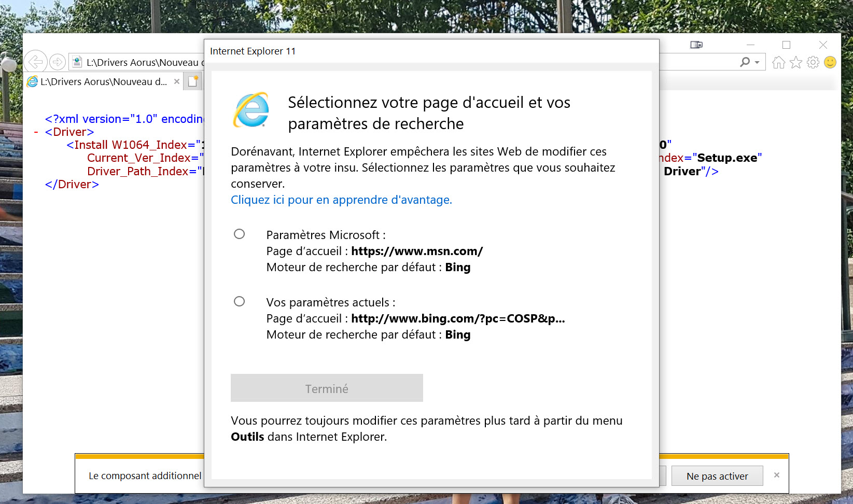Click the '<?xml version' declaration line
The width and height of the screenshot is (853, 504).
(x=124, y=119)
